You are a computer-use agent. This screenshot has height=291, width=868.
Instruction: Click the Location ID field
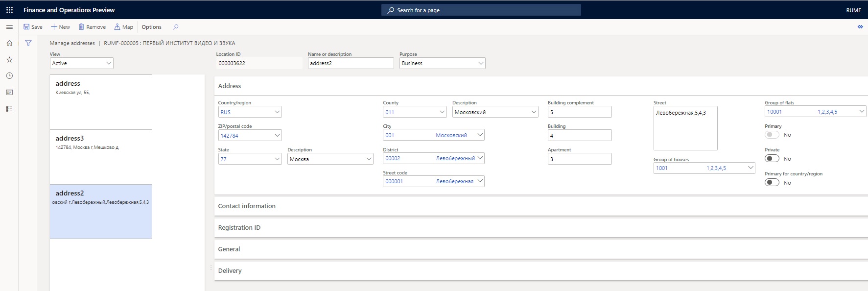(259, 63)
